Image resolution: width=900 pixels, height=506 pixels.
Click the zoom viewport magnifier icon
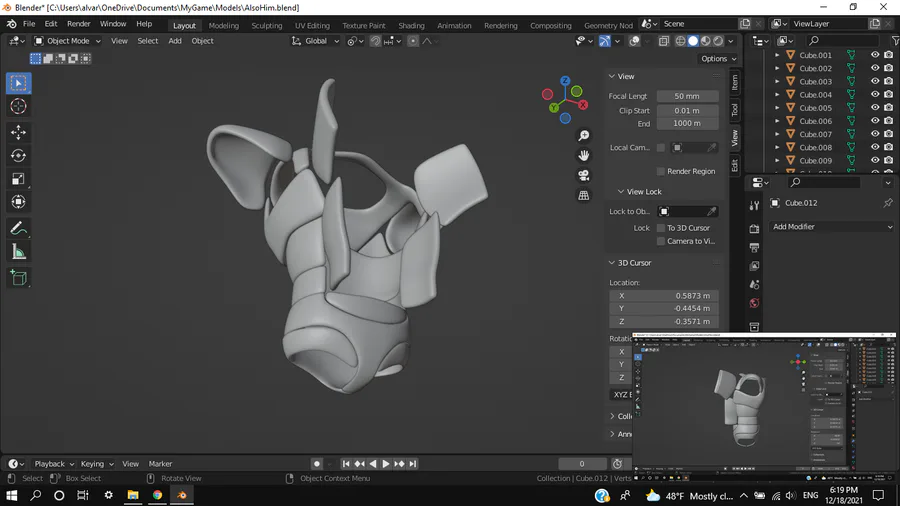click(x=584, y=135)
